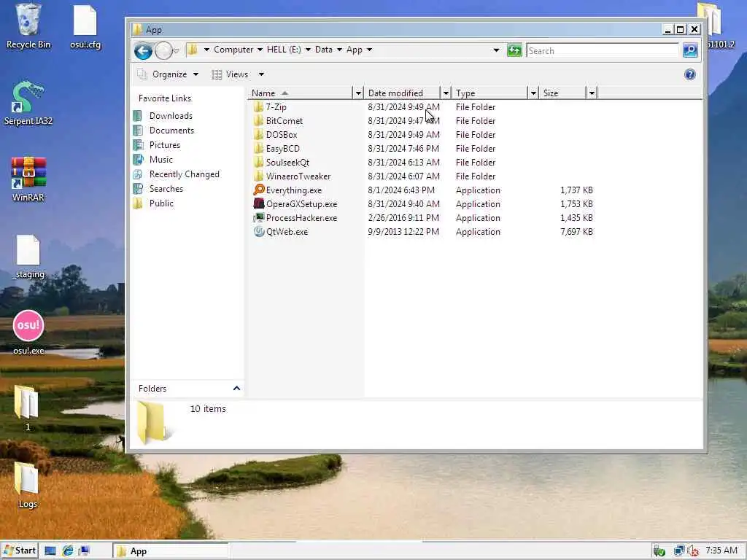747x560 pixels.
Task: Launch Serpent IA32 shortcut
Action: tap(28, 104)
